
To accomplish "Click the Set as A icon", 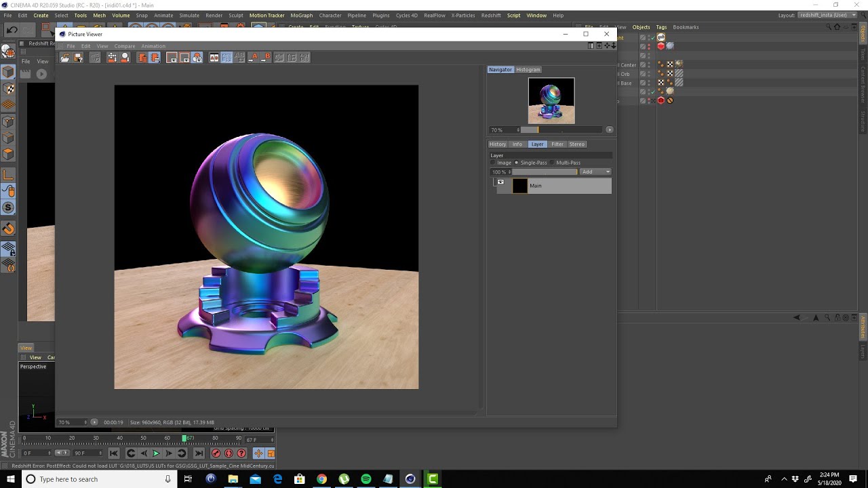I will [x=254, y=58].
